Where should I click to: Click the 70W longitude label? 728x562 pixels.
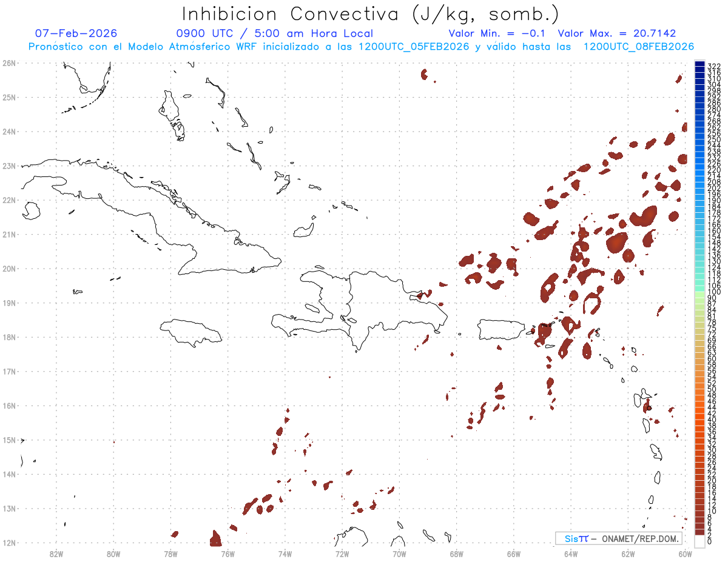pos(399,554)
